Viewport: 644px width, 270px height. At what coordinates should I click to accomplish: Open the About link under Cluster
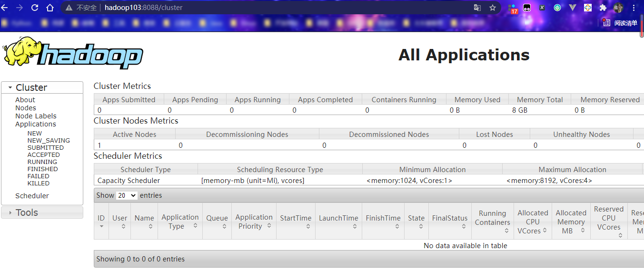(25, 100)
